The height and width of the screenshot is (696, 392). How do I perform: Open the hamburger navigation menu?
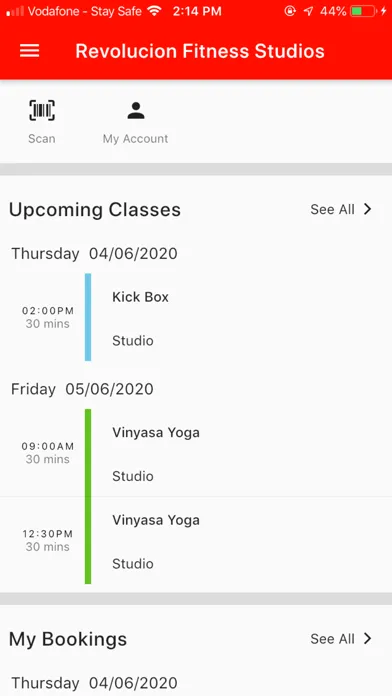pyautogui.click(x=30, y=51)
